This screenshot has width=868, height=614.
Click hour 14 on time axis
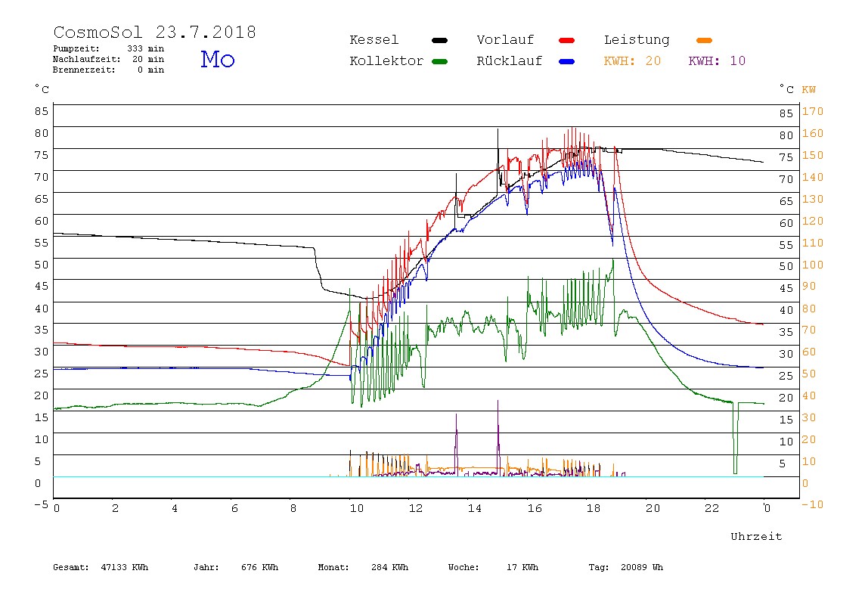tap(475, 508)
